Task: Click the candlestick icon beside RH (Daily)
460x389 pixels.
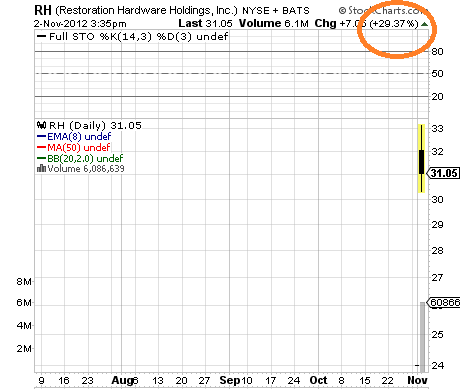Action: point(41,125)
